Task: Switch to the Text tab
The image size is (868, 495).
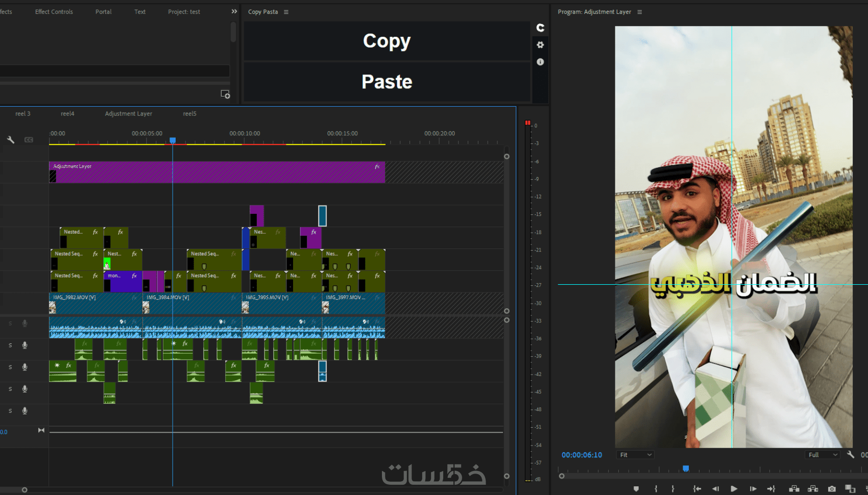Action: point(140,12)
